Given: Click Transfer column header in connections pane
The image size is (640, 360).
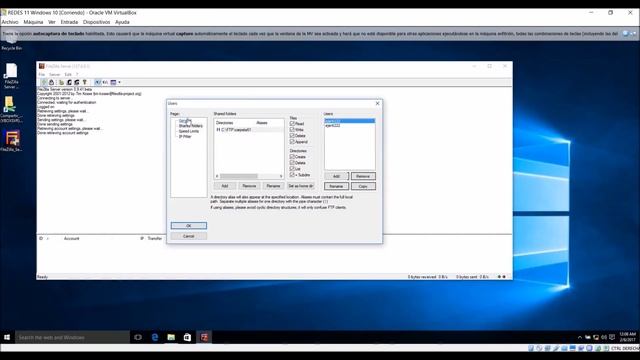Looking at the screenshot, I should (155, 238).
